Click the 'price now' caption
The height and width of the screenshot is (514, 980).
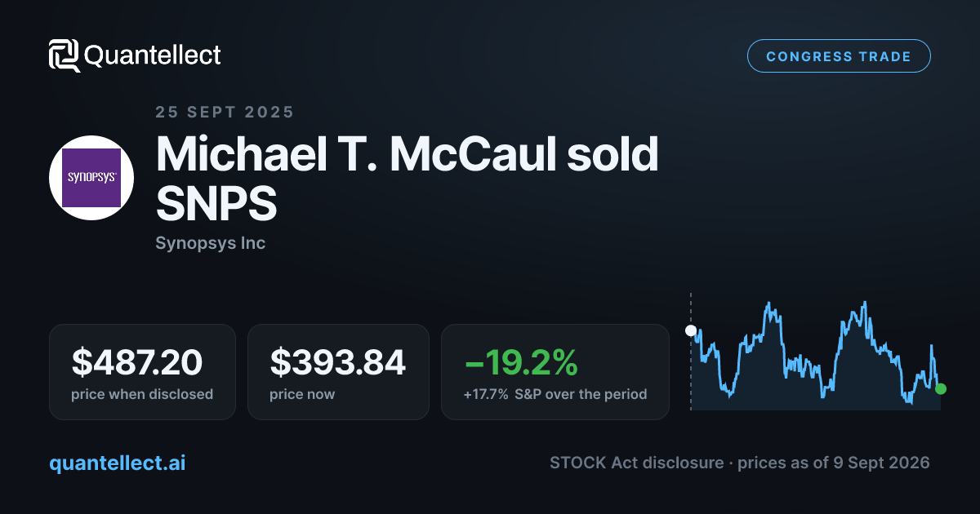coord(302,394)
